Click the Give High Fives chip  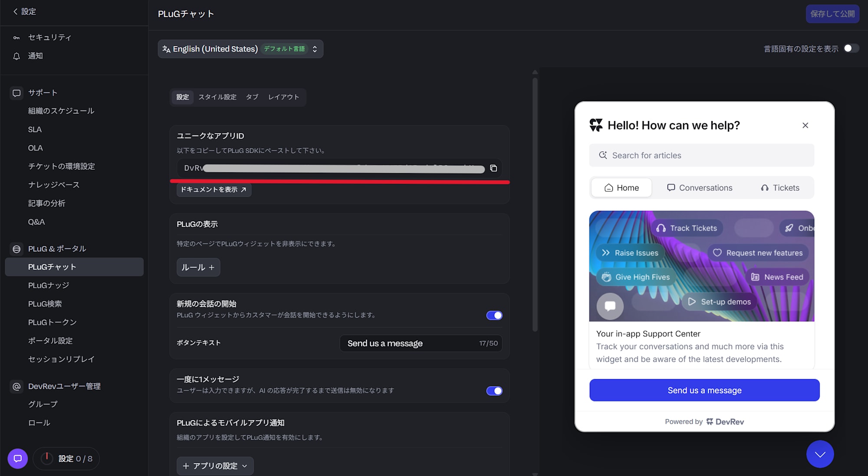[x=636, y=277]
